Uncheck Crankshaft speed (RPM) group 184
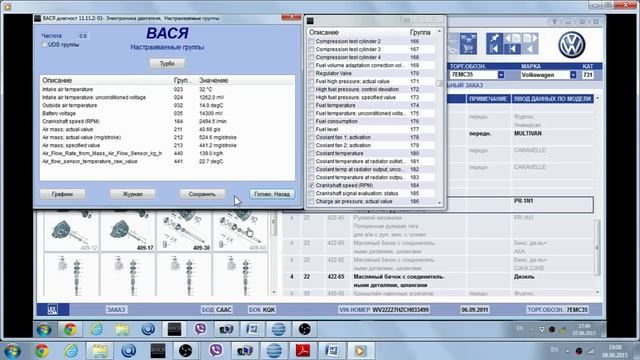This screenshot has width=640, height=360. click(x=311, y=185)
